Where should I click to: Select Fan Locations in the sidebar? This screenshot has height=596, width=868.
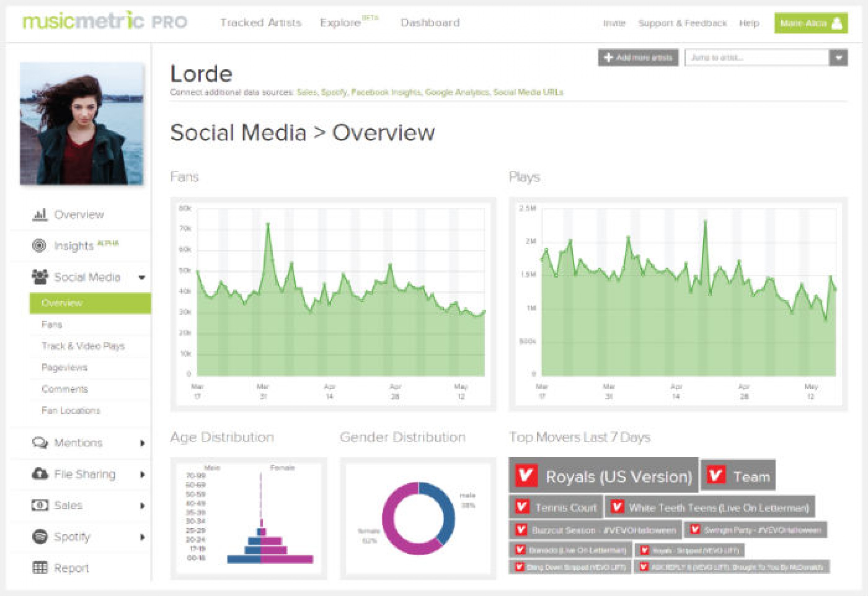coord(71,410)
